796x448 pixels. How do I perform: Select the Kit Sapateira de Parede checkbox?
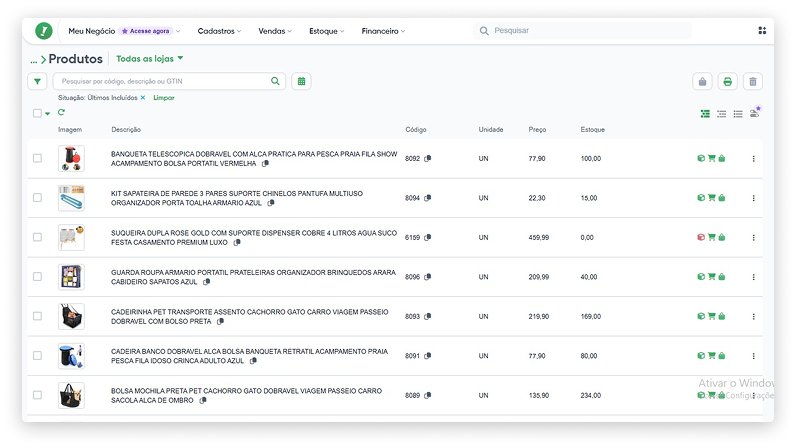[x=37, y=198]
